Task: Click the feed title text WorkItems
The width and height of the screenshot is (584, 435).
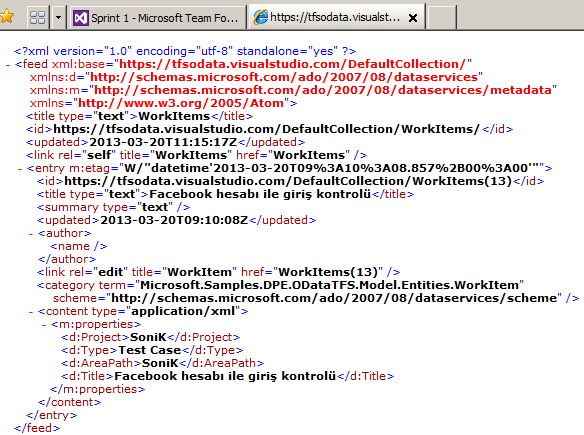Action: click(174, 116)
